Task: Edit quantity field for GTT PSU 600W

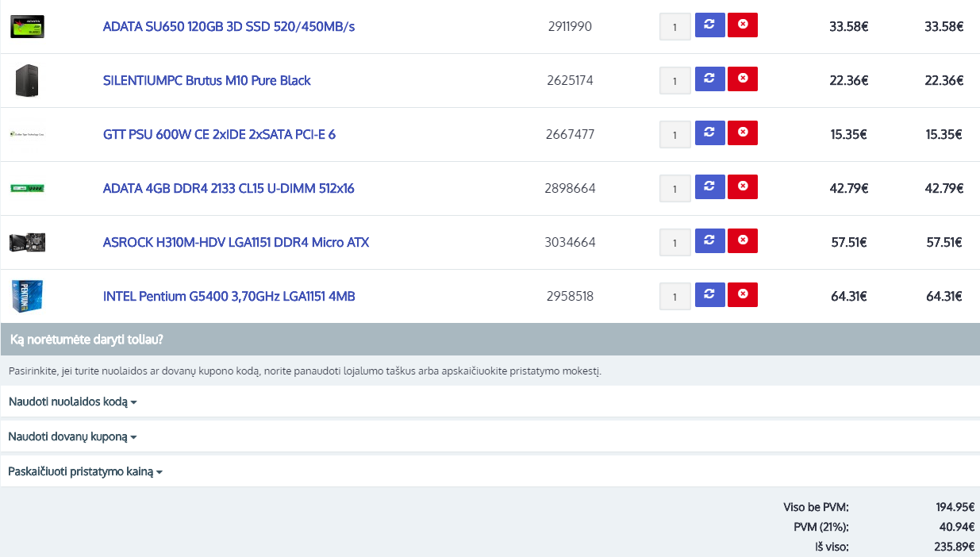Action: pos(675,134)
